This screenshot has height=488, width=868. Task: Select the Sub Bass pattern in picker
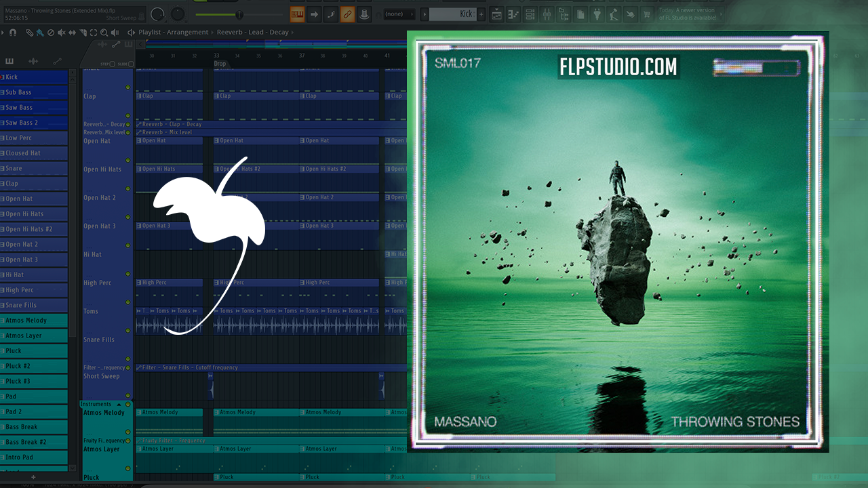click(x=34, y=92)
